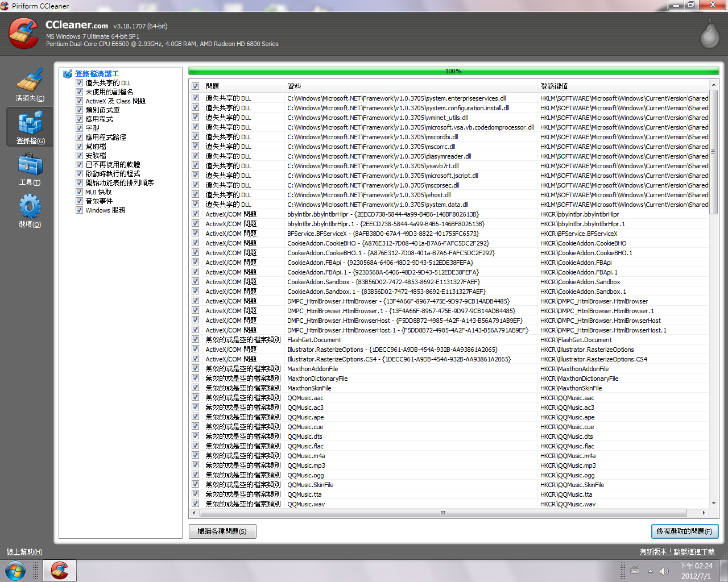Screen dimensions: 728x582
Task: Uncheck the system.enterpriseservices.dll row checkbox
Action: (x=196, y=98)
